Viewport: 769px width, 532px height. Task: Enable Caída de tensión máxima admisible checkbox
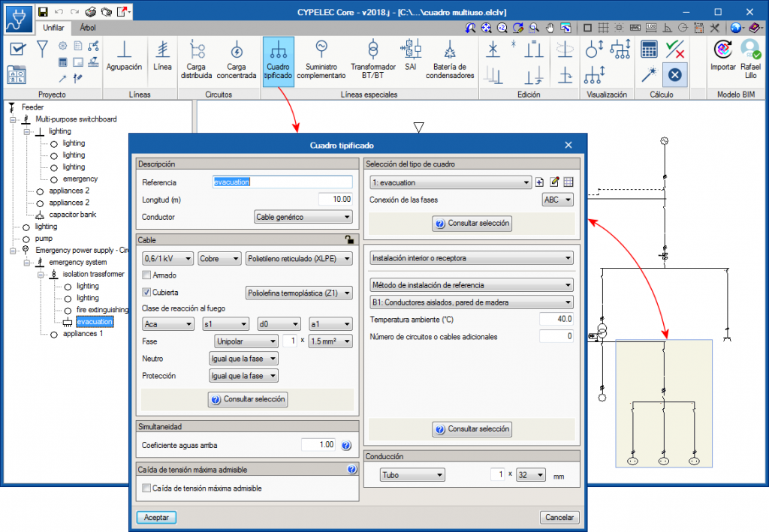(x=147, y=488)
